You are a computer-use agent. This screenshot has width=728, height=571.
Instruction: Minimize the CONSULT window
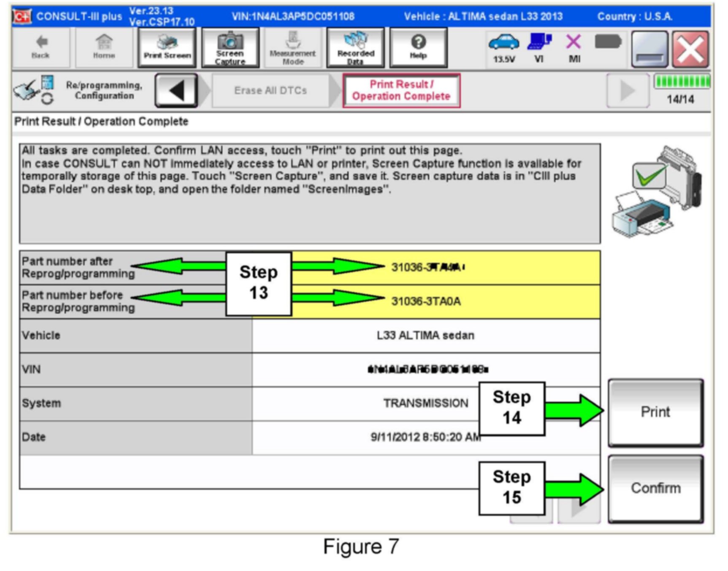pos(650,49)
